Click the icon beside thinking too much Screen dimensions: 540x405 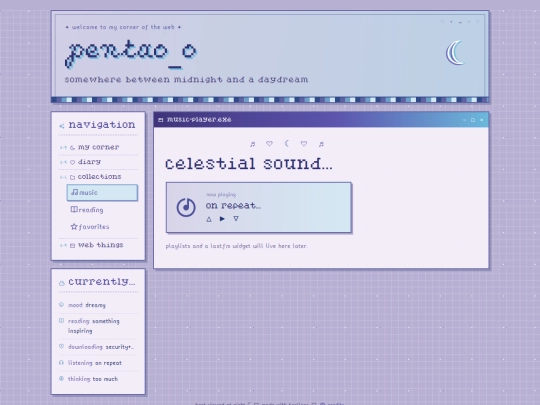coord(61,378)
